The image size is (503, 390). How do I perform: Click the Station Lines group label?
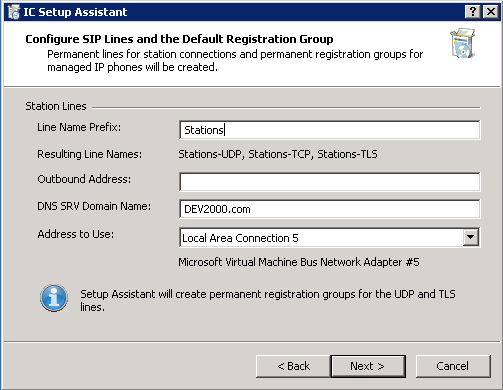click(x=56, y=106)
